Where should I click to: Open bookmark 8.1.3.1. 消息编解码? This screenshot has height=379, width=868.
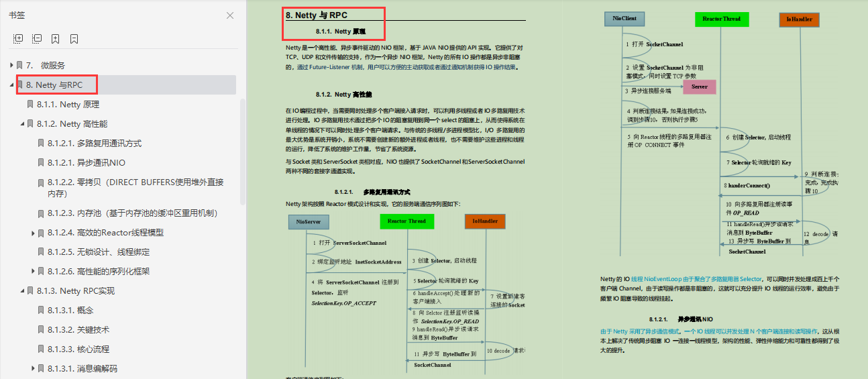[x=83, y=369]
